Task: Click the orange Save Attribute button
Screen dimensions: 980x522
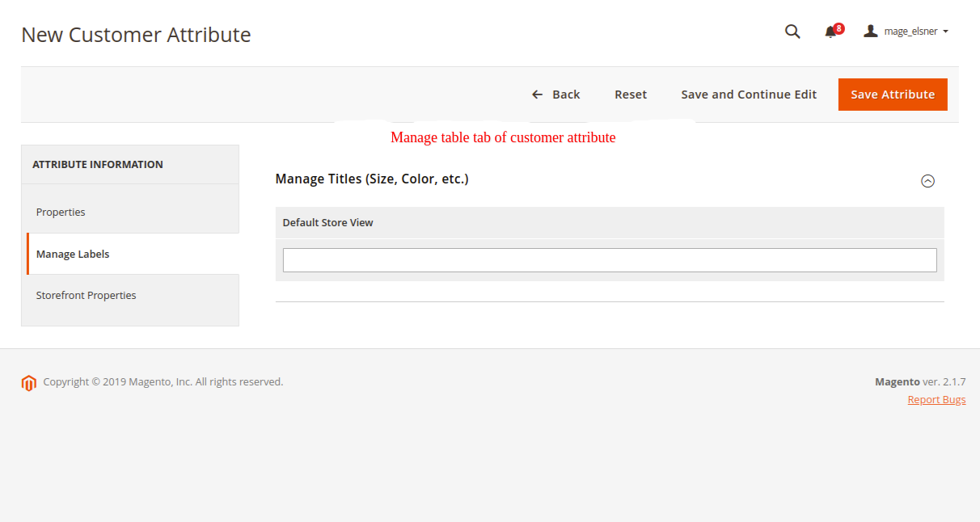Action: (893, 95)
